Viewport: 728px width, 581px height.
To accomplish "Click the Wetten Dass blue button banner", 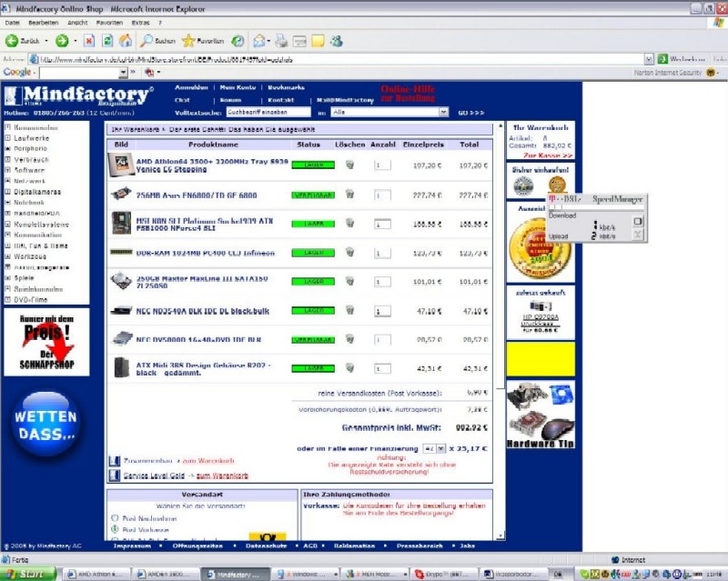I will pyautogui.click(x=45, y=424).
